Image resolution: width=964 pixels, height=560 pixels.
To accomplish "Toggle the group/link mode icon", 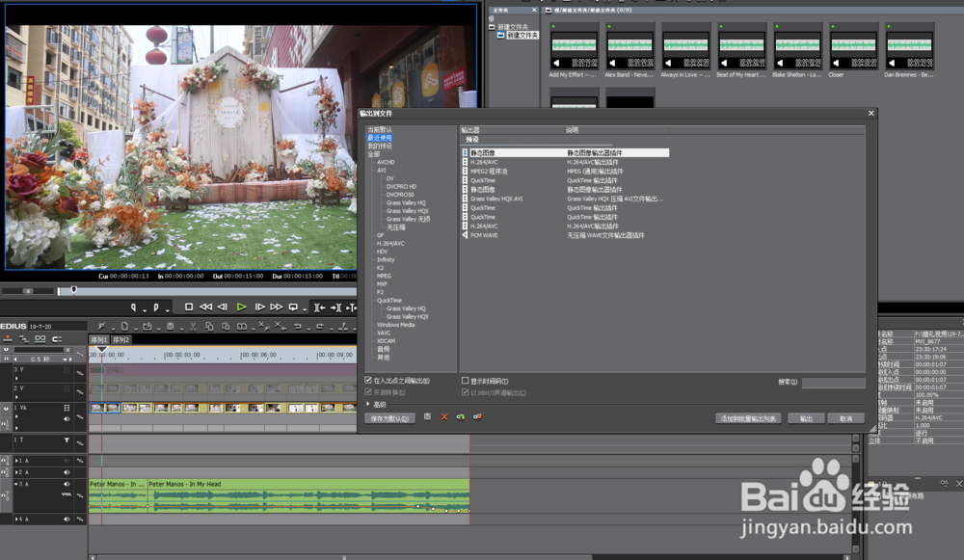I will coord(40,338).
